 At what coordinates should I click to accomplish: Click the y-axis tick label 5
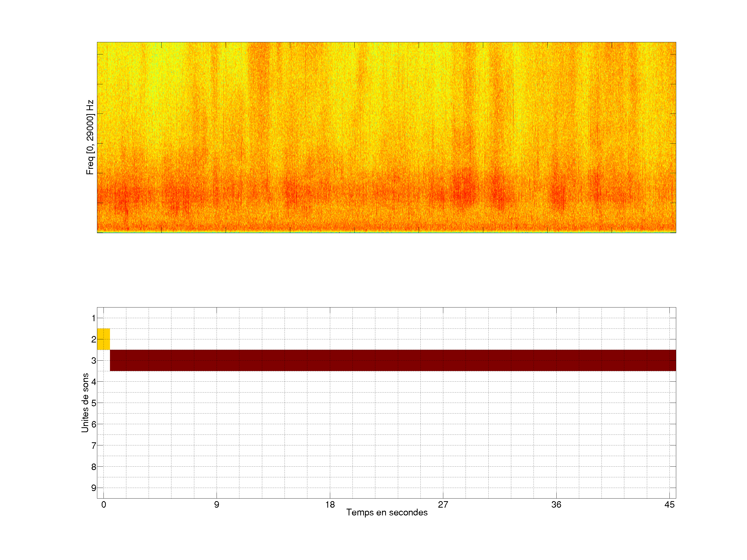(x=94, y=403)
